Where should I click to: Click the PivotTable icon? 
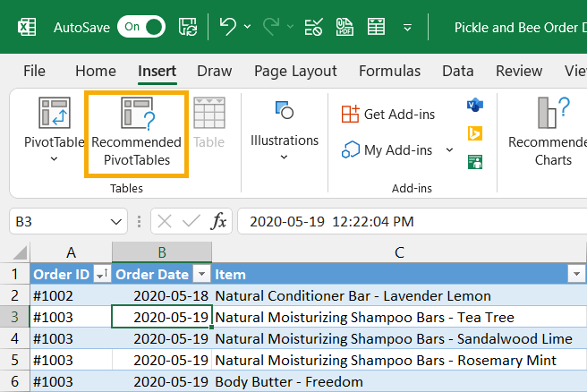click(55, 113)
